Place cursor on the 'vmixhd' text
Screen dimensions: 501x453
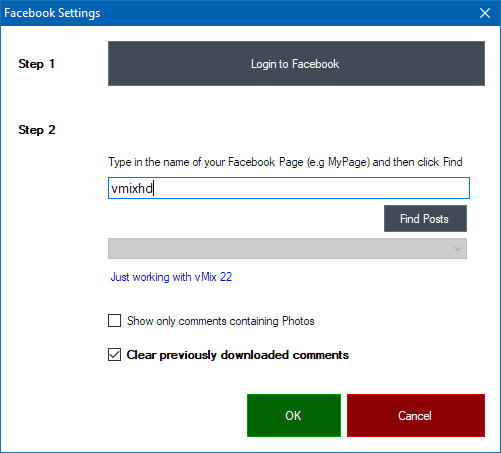click(132, 188)
